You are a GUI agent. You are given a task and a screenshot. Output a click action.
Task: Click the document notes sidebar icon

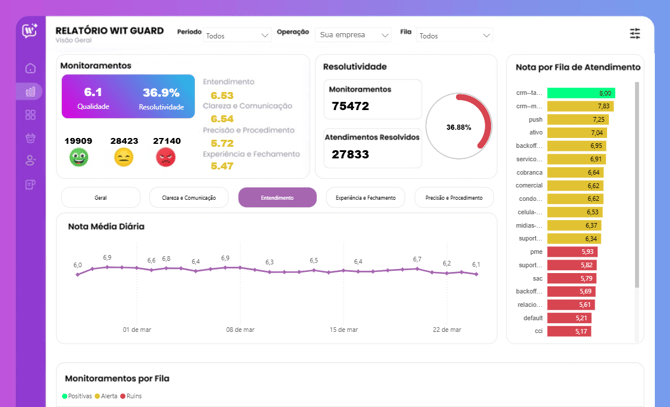coord(30,184)
